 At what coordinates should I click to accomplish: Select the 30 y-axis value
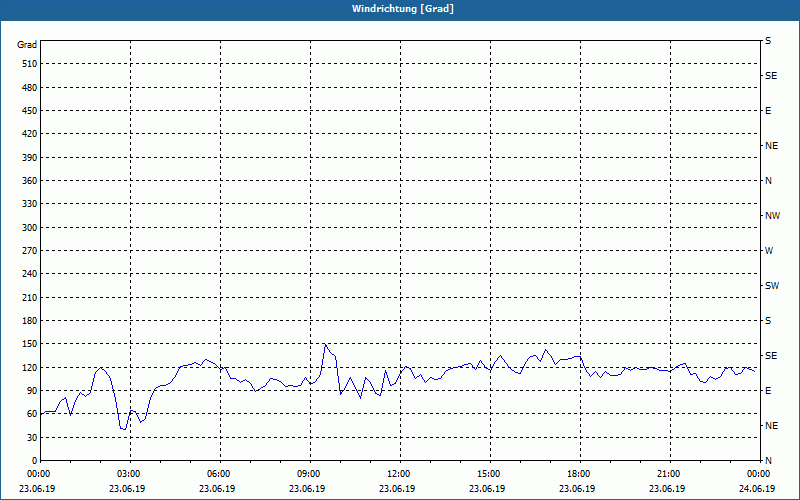[32, 437]
